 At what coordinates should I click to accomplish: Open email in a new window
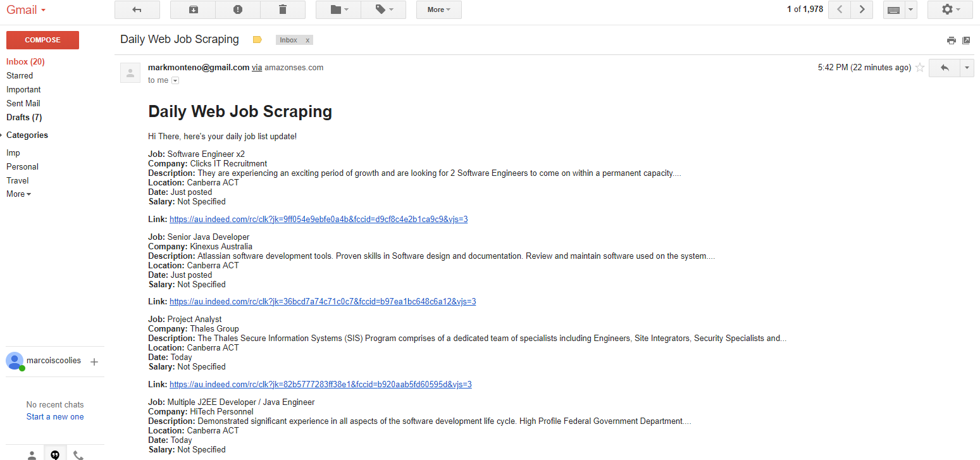coord(966,40)
